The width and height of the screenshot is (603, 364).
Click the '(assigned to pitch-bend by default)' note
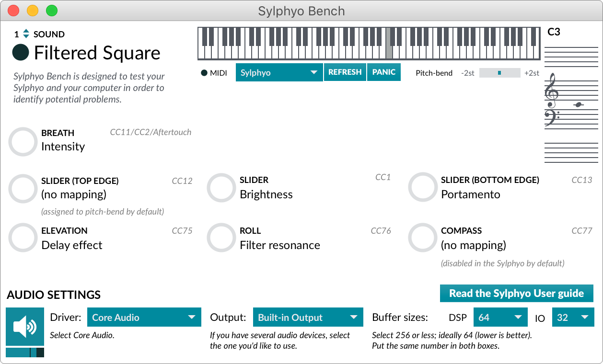(x=103, y=212)
